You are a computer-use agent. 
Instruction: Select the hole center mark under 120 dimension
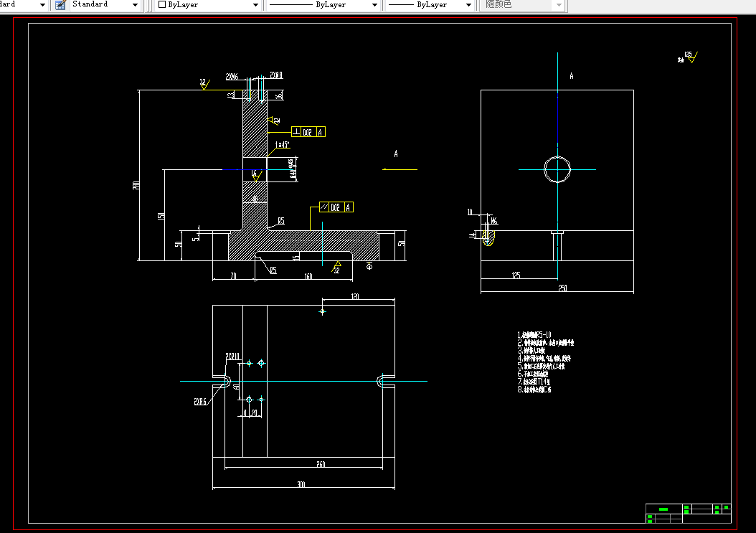click(x=322, y=311)
